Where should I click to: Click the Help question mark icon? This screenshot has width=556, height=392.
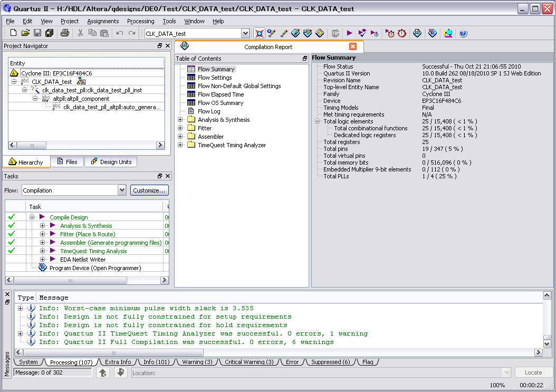(463, 33)
